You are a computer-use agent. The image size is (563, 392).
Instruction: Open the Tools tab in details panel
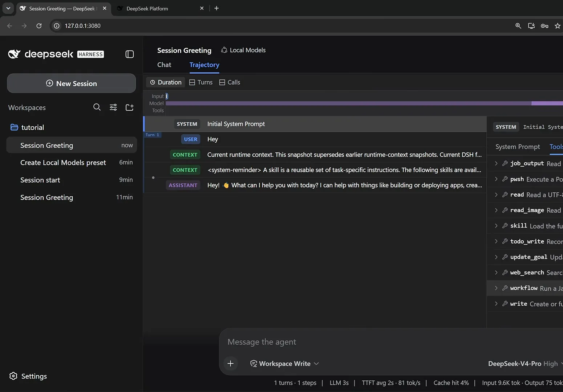pyautogui.click(x=556, y=147)
